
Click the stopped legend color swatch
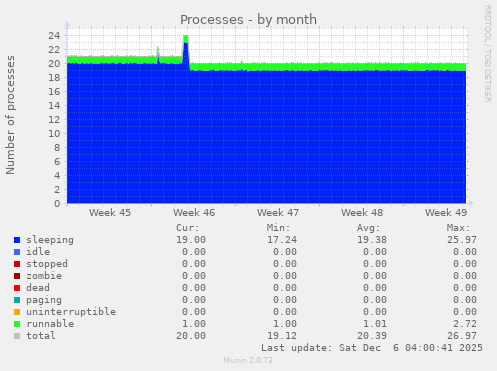pyautogui.click(x=17, y=264)
